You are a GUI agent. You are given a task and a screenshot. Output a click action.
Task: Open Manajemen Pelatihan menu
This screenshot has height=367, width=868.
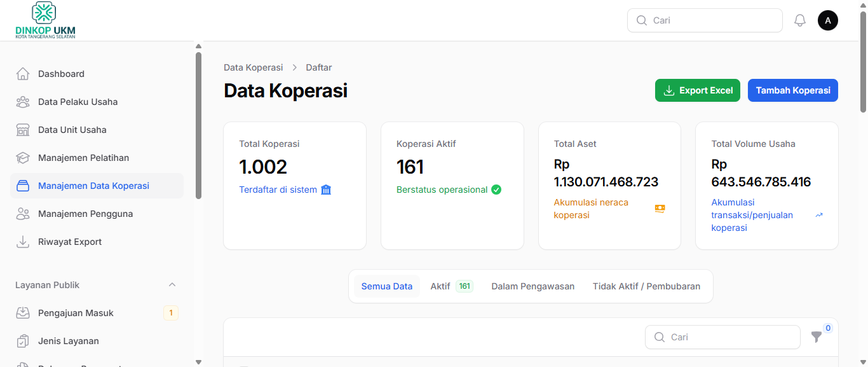point(97,158)
